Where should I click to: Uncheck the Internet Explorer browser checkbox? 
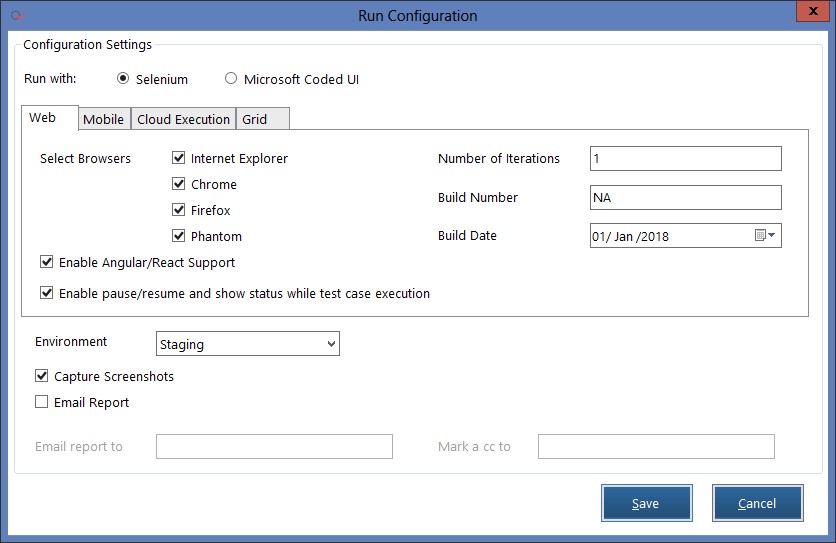(179, 158)
